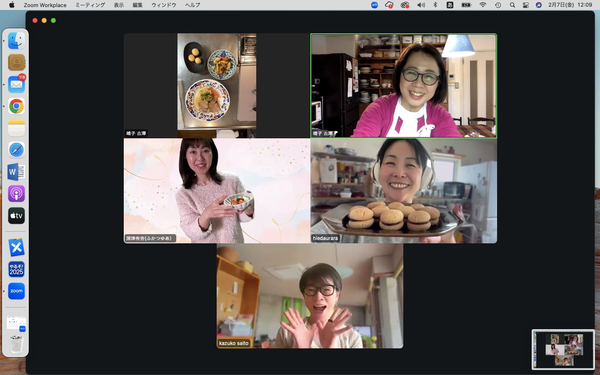This screenshot has height=375, width=600.
Task: Open the ヘルプ menu
Action: click(192, 5)
